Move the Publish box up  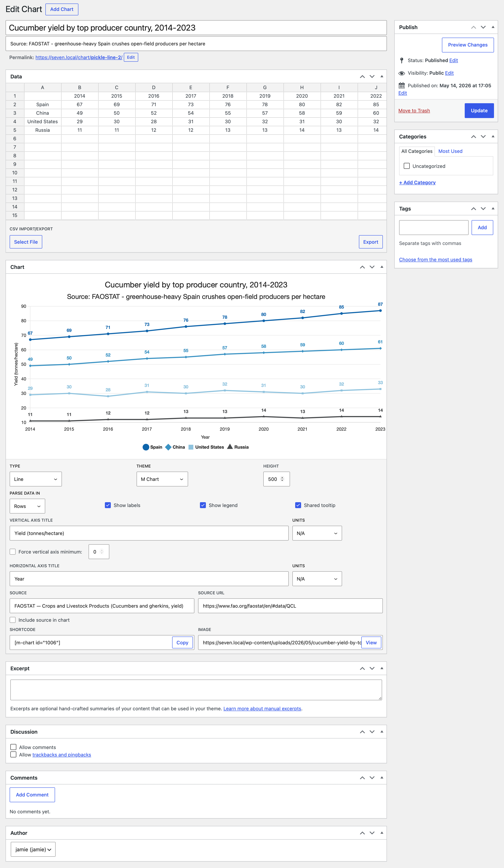tap(473, 27)
